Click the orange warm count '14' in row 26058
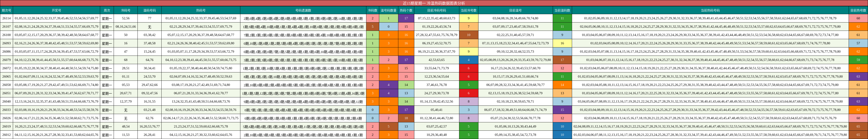 [x=562, y=85]
